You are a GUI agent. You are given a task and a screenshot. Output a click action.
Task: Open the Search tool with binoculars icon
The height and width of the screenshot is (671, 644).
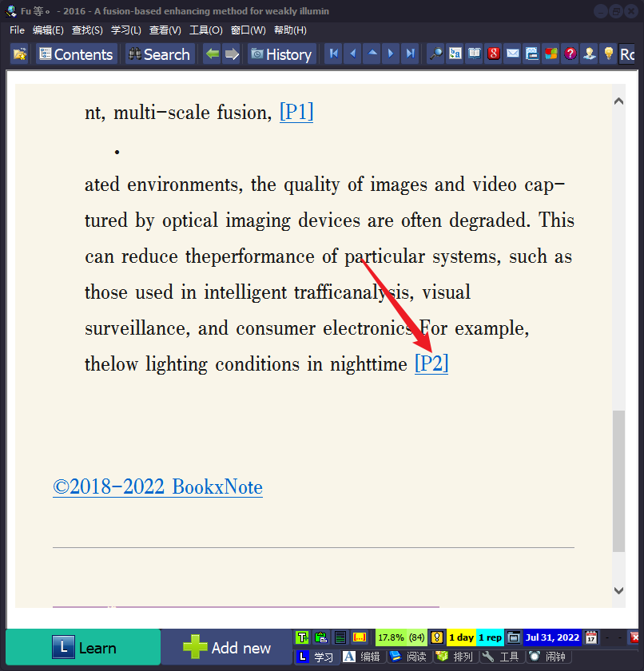point(159,54)
